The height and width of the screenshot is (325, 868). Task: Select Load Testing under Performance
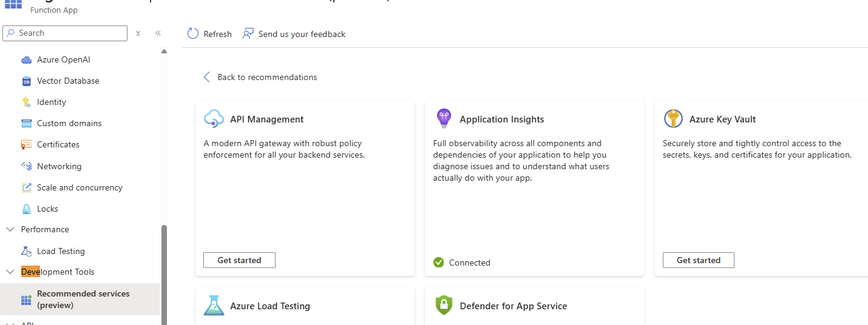click(x=61, y=251)
